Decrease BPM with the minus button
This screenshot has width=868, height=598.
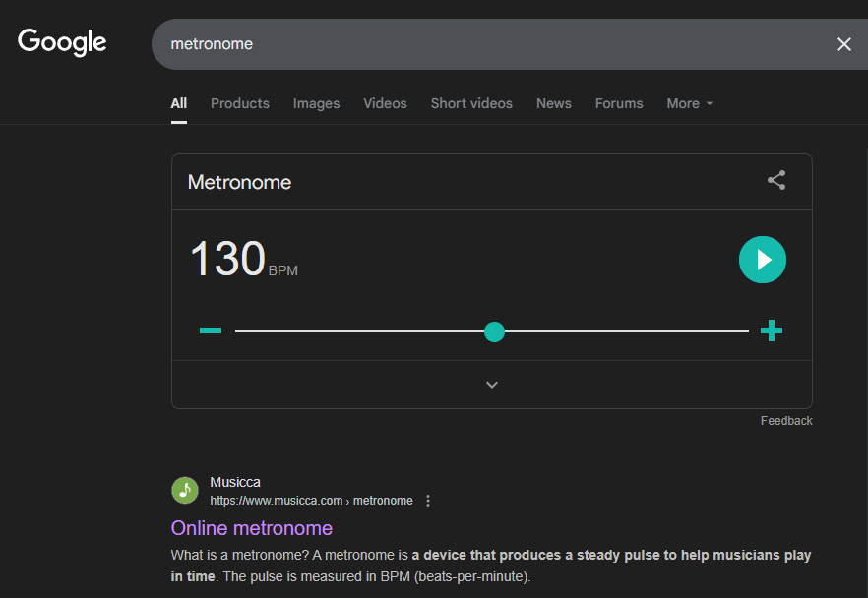211,330
